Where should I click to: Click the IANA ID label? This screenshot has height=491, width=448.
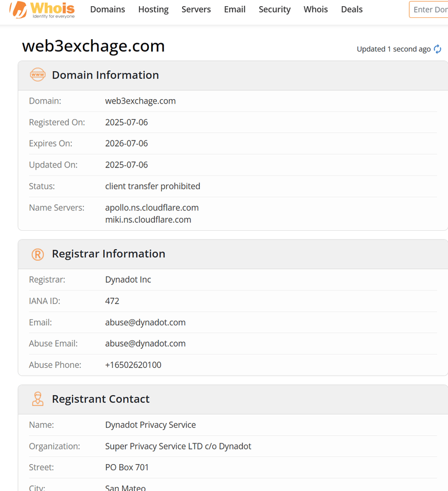point(44,301)
